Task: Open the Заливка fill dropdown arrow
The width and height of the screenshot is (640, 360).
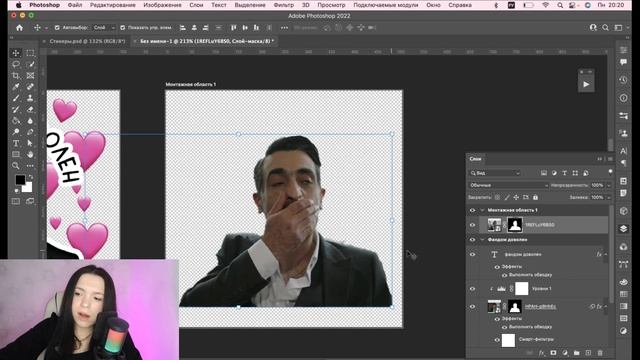Action: tap(609, 198)
